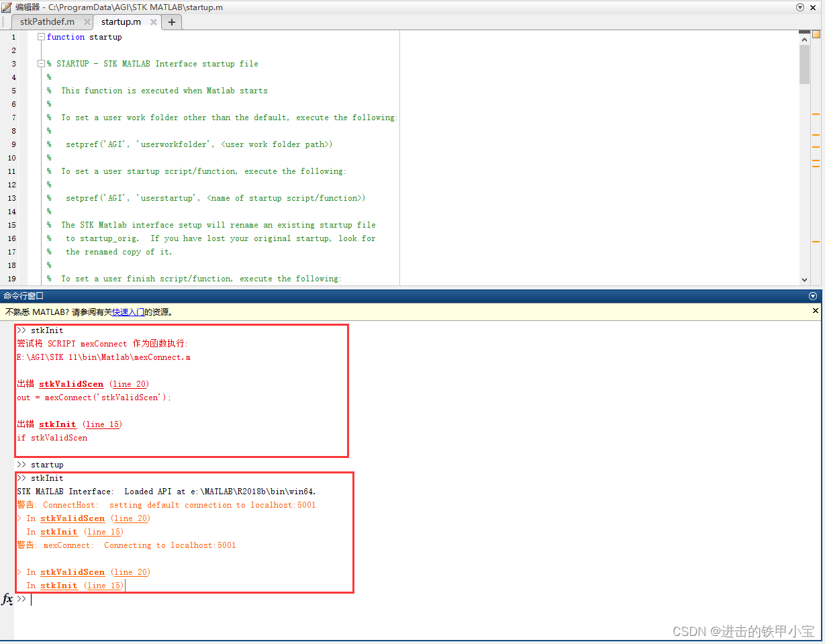Screen dimensions: 825x644
Task: Click the line 20 link in the warning trace
Action: coord(131,518)
